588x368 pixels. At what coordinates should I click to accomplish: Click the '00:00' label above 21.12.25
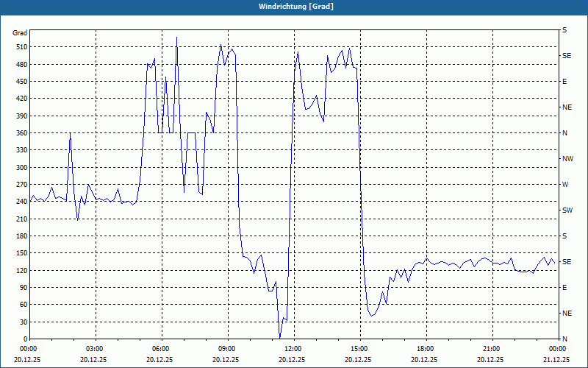click(558, 349)
